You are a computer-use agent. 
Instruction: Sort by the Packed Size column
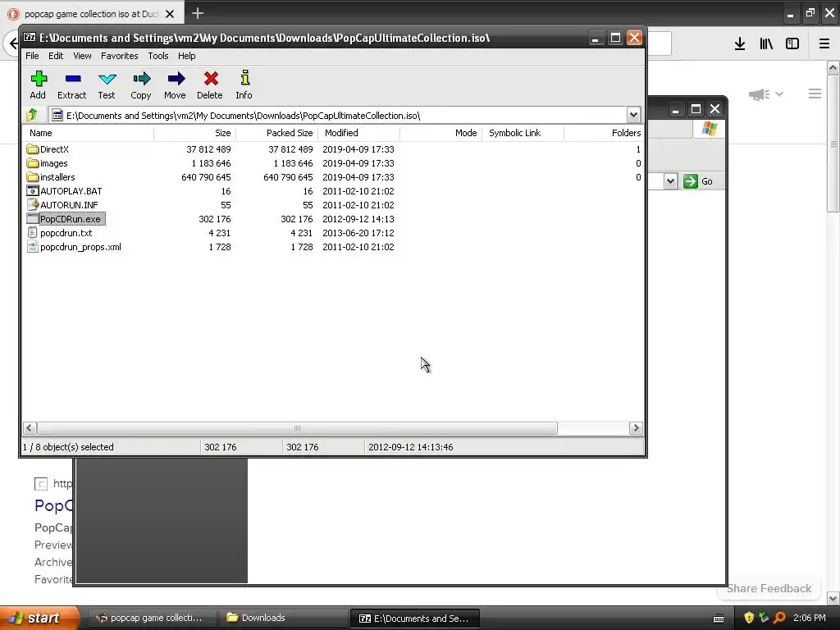click(277, 133)
